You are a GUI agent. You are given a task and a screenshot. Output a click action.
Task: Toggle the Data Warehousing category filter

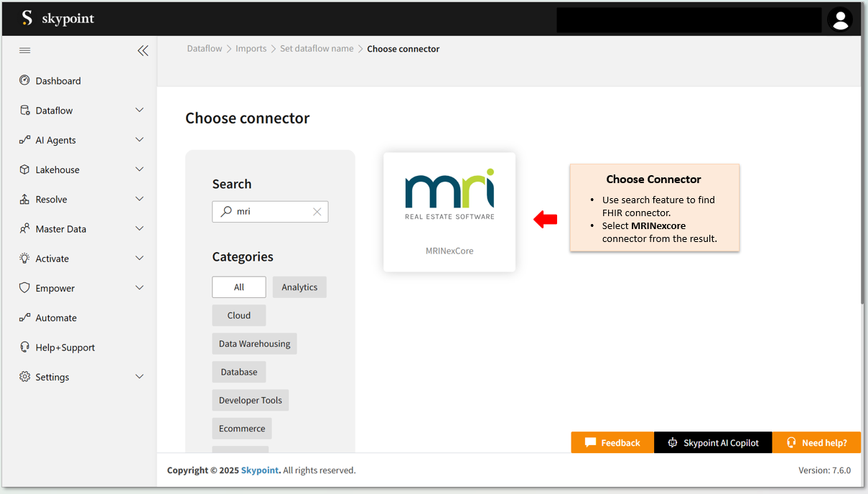click(254, 344)
